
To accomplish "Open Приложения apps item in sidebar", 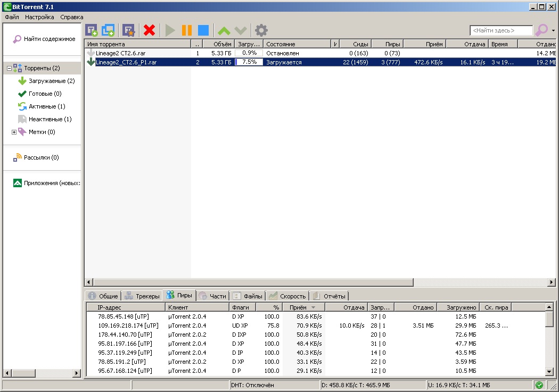I will pyautogui.click(x=46, y=183).
